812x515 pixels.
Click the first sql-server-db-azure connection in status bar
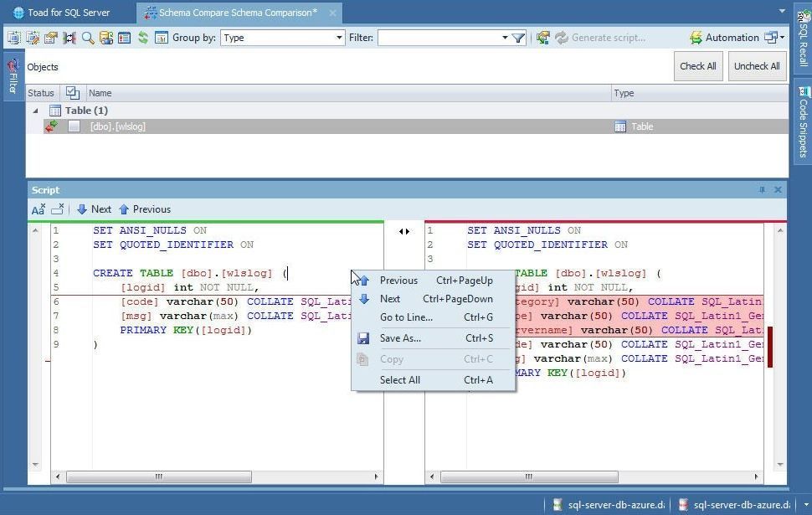point(609,505)
